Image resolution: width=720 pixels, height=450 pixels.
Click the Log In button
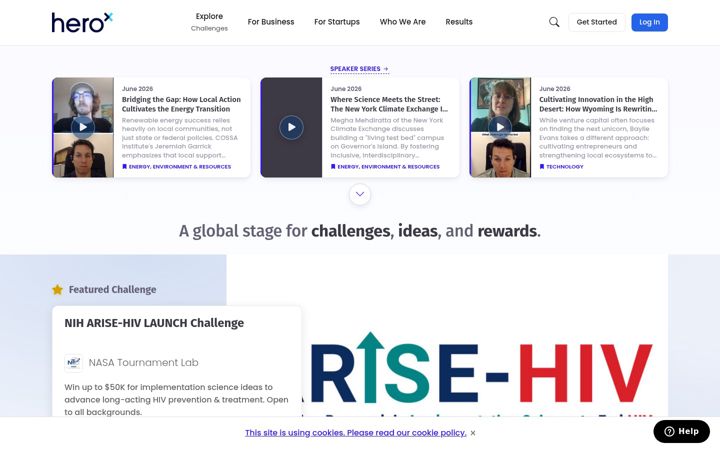tap(649, 22)
